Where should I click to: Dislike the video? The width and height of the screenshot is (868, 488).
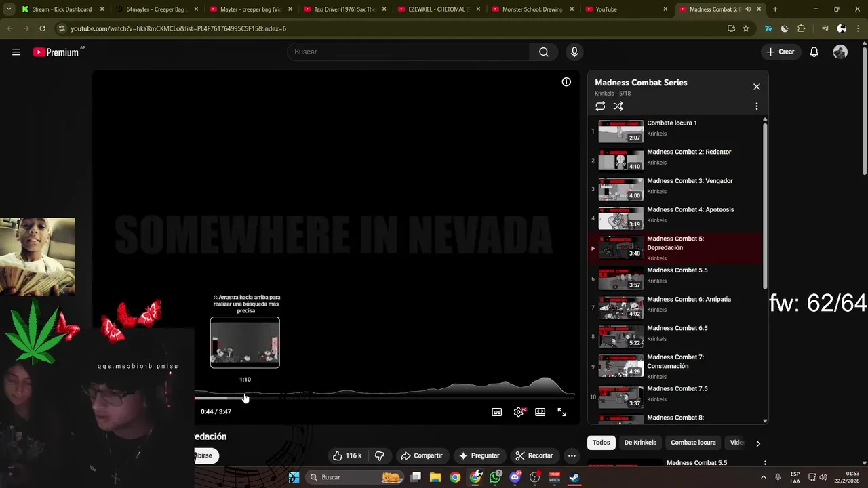tap(380, 455)
